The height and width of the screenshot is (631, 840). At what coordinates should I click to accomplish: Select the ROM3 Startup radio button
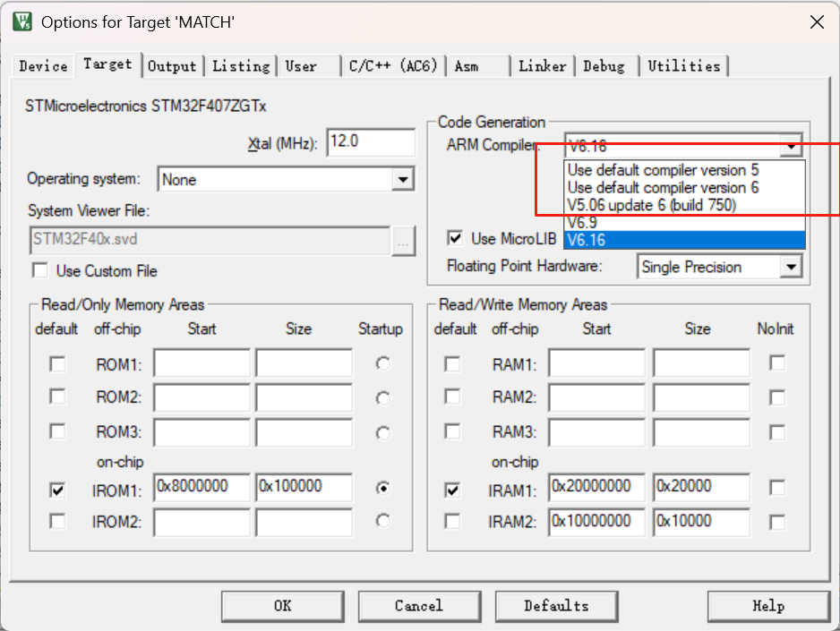click(382, 432)
